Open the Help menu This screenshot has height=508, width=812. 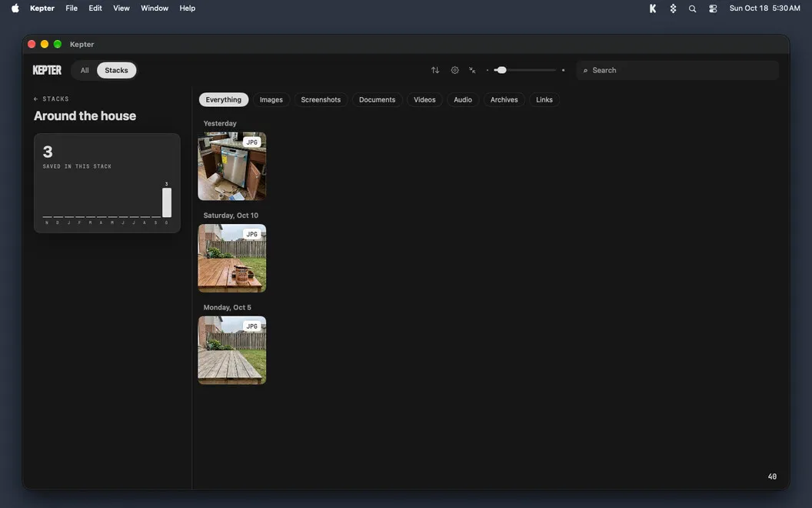coord(188,8)
